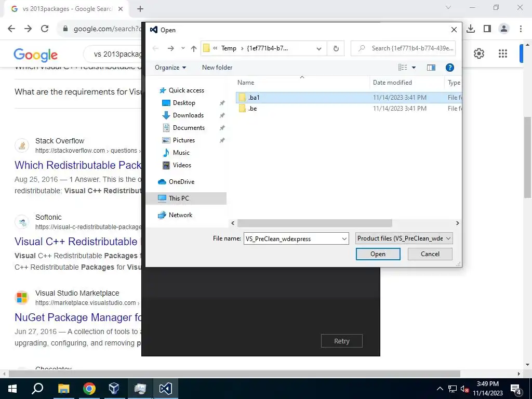Open dialog Help question mark icon
This screenshot has width=532, height=399.
click(449, 68)
